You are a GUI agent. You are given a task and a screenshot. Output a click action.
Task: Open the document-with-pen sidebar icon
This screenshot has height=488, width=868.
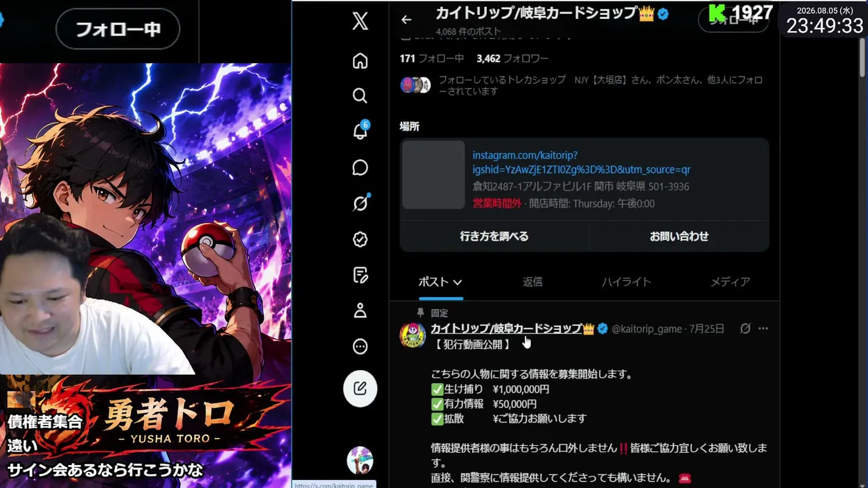point(360,275)
